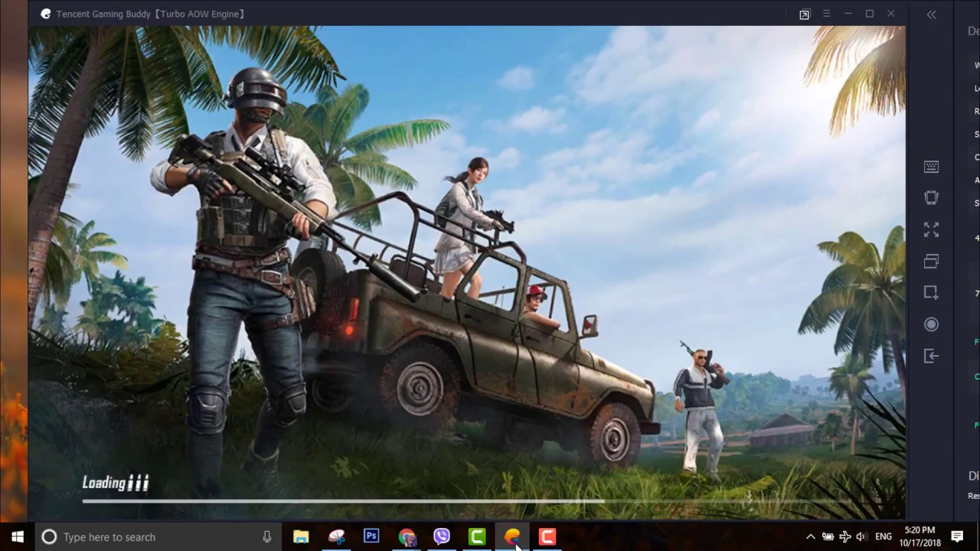Click the exit/back arrow icon in the sidebar

pyautogui.click(x=931, y=356)
